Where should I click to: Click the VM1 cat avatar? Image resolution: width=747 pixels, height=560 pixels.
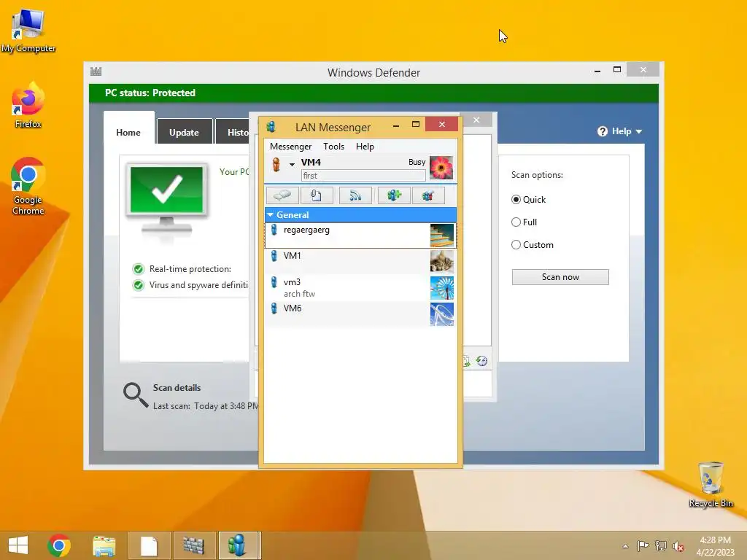pos(441,262)
